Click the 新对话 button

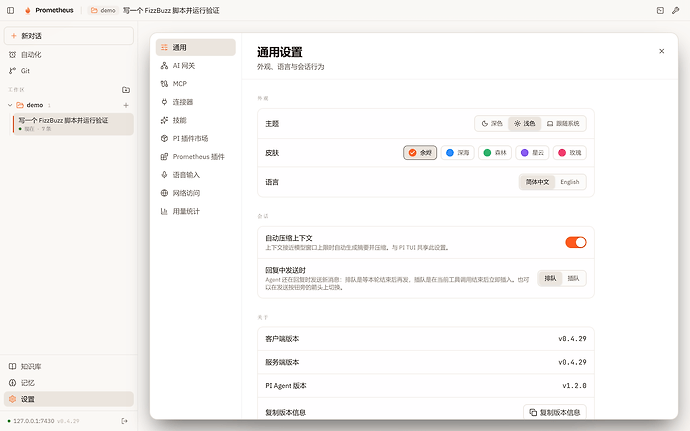[x=69, y=36]
